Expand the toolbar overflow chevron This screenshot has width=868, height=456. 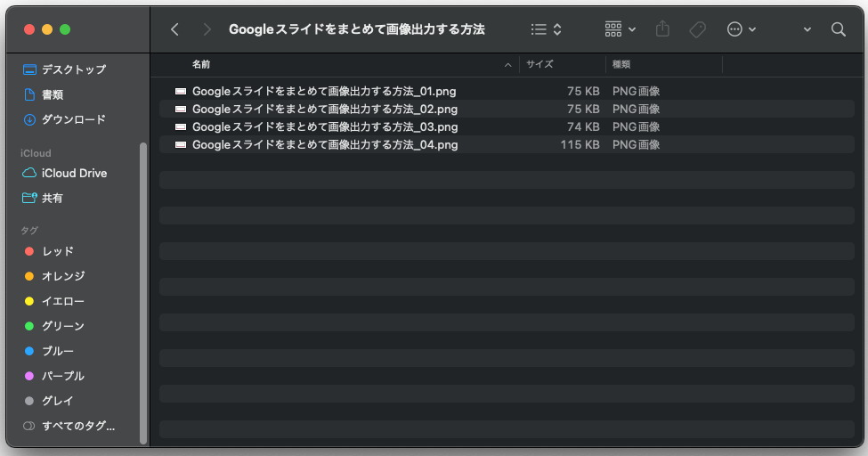point(807,29)
